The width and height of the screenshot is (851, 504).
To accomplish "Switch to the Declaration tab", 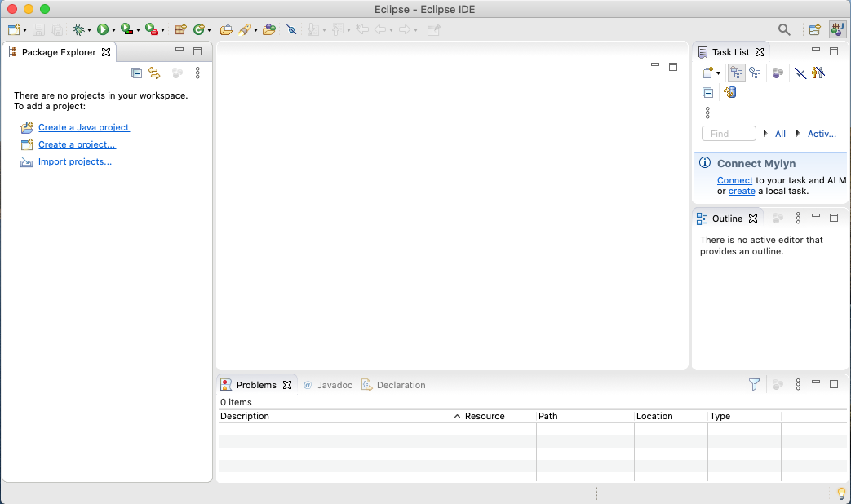I will pyautogui.click(x=393, y=385).
